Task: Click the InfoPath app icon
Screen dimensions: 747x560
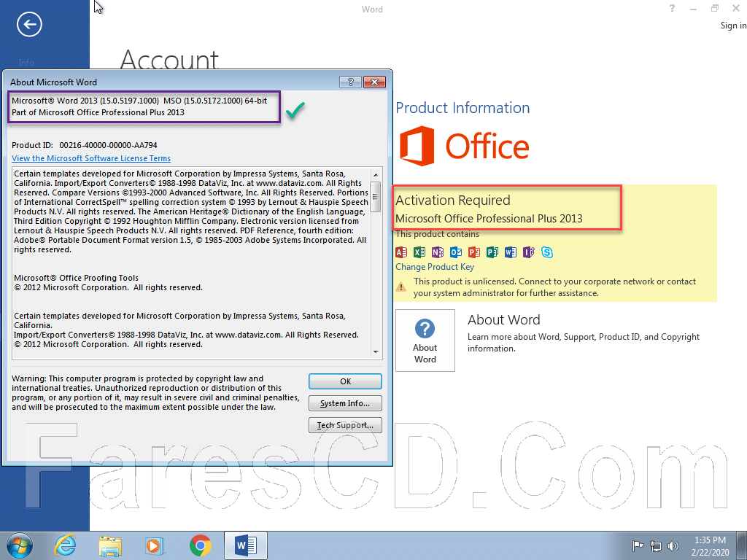Action: pyautogui.click(x=529, y=252)
